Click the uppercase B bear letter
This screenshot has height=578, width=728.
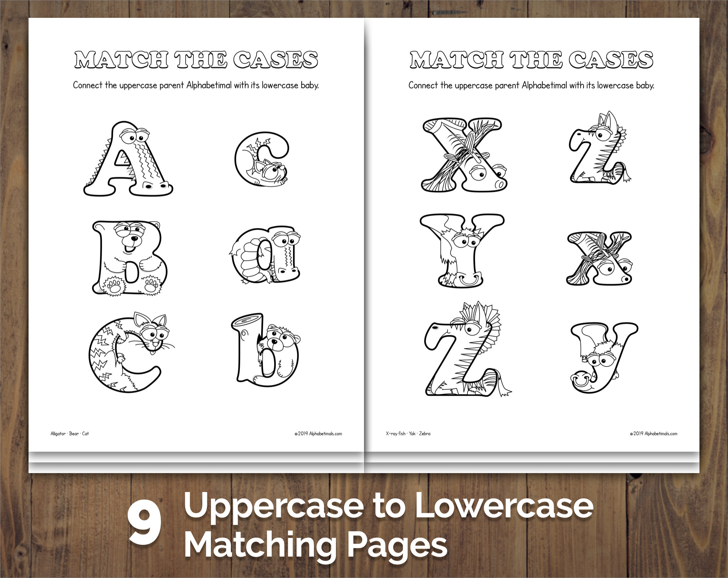[x=129, y=258]
